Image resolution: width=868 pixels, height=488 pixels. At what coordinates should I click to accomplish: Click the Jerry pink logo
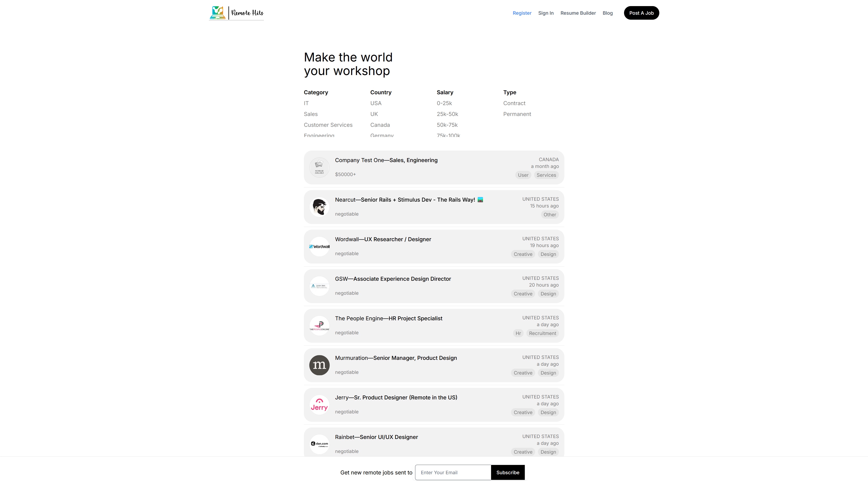[x=319, y=404]
